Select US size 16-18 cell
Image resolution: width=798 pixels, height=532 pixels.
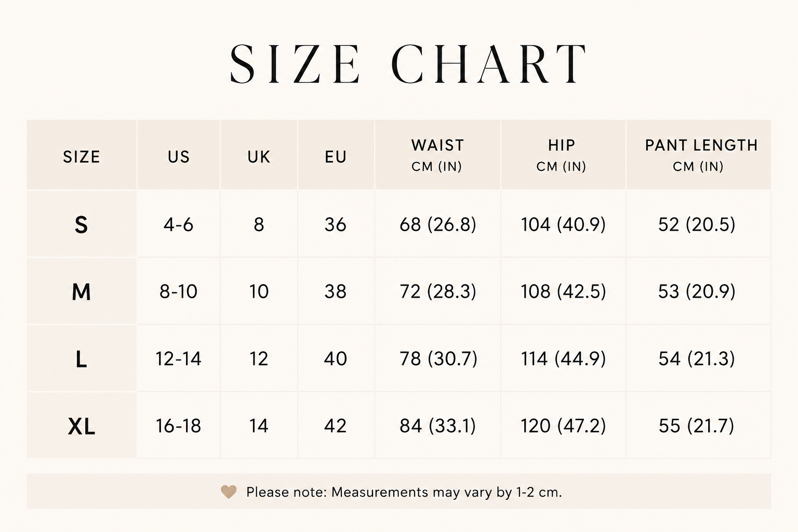coord(178,426)
